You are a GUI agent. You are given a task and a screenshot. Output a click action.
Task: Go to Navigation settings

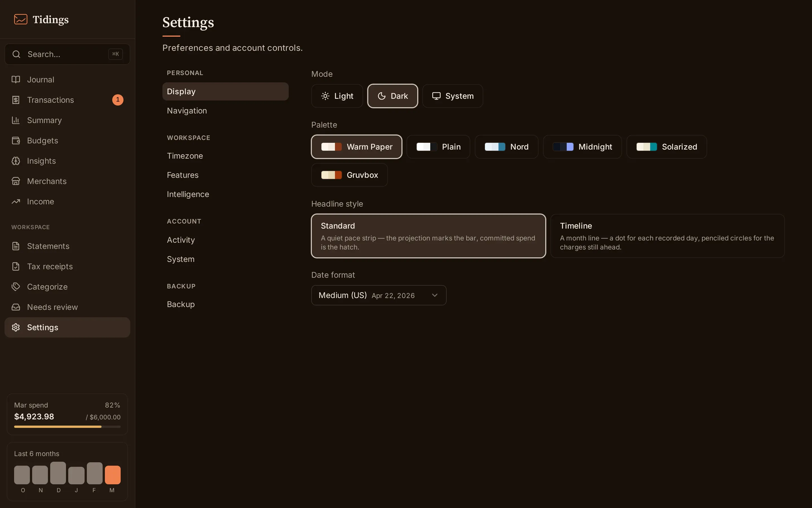point(225,111)
